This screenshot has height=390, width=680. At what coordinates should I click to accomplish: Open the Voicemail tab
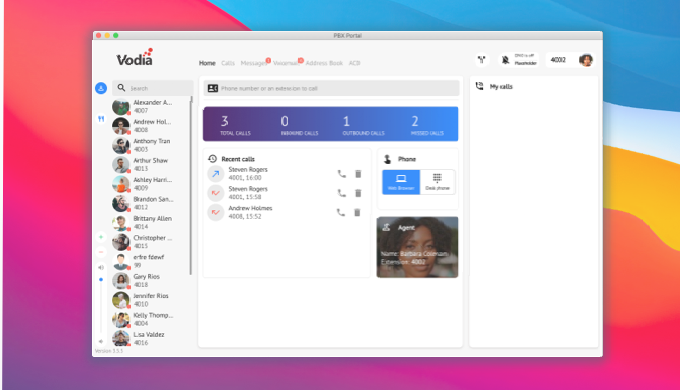point(286,63)
